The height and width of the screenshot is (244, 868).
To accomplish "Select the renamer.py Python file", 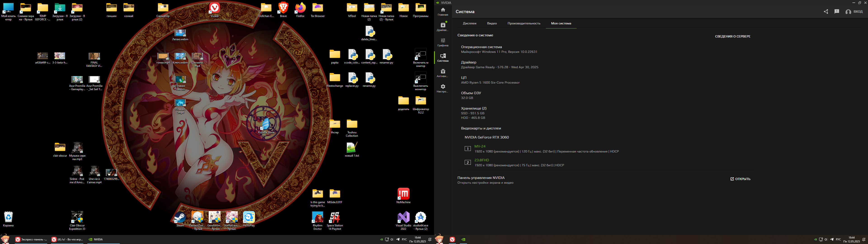I will tap(386, 57).
